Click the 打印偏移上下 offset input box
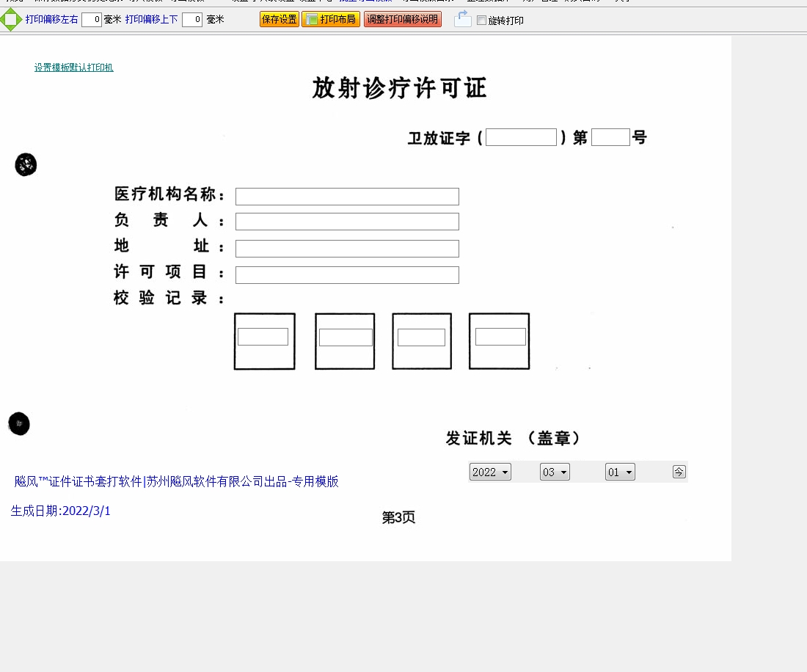The width and height of the screenshot is (807, 672). [192, 20]
